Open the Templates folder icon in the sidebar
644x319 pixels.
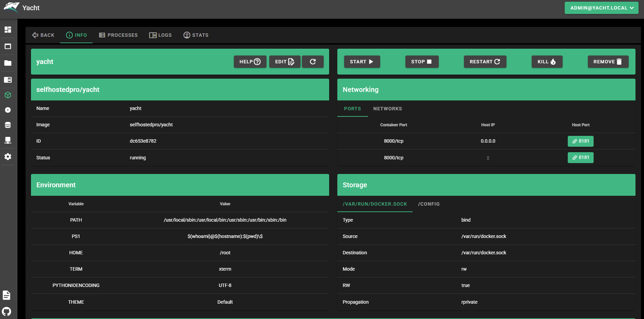pyautogui.click(x=8, y=63)
